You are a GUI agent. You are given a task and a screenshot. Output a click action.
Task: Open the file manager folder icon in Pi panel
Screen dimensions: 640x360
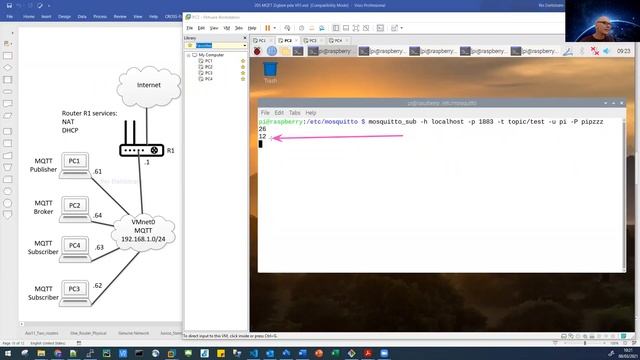pyautogui.click(x=285, y=51)
